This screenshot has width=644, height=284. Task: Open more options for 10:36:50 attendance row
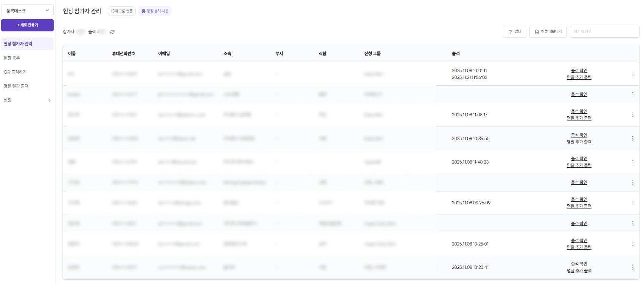(x=632, y=139)
